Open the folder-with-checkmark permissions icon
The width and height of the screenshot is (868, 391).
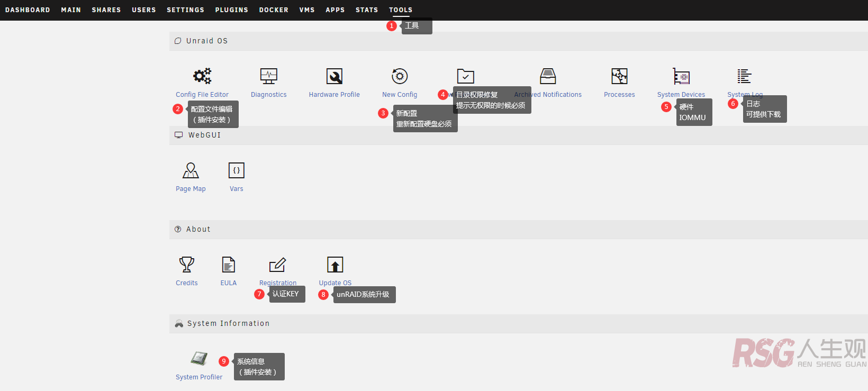[466, 76]
